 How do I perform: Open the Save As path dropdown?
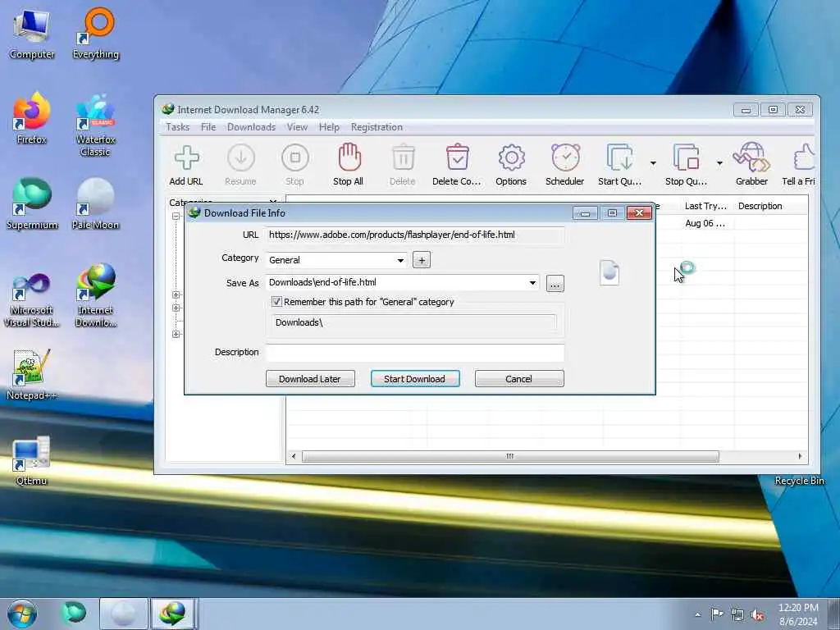click(x=532, y=283)
